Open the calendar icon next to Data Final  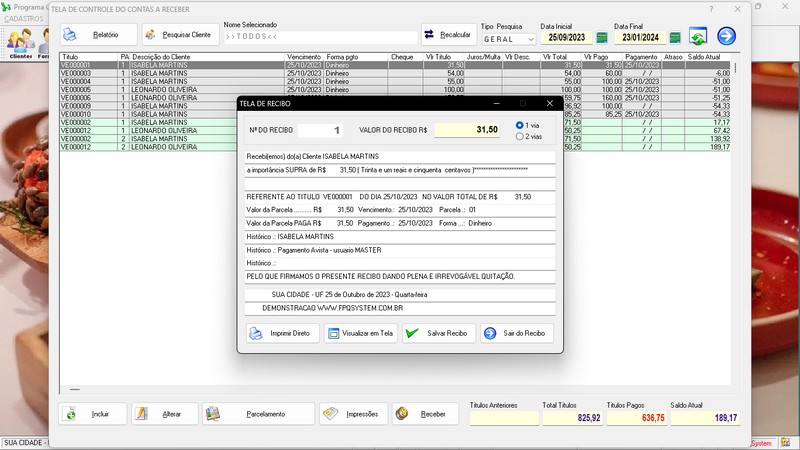[674, 38]
